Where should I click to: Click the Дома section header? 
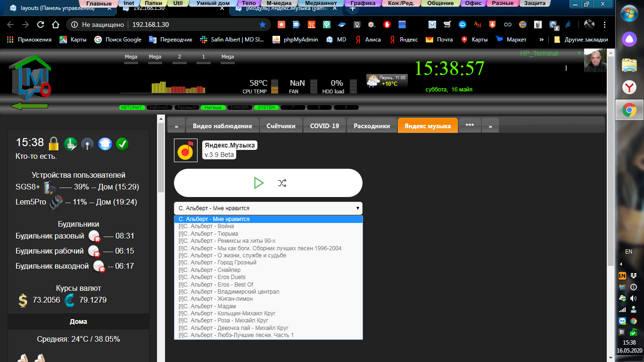78,321
